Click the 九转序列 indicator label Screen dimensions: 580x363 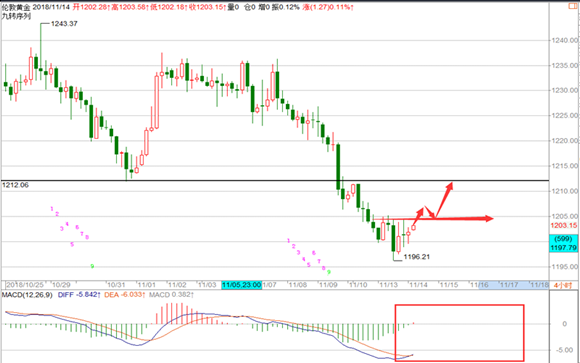click(x=16, y=16)
